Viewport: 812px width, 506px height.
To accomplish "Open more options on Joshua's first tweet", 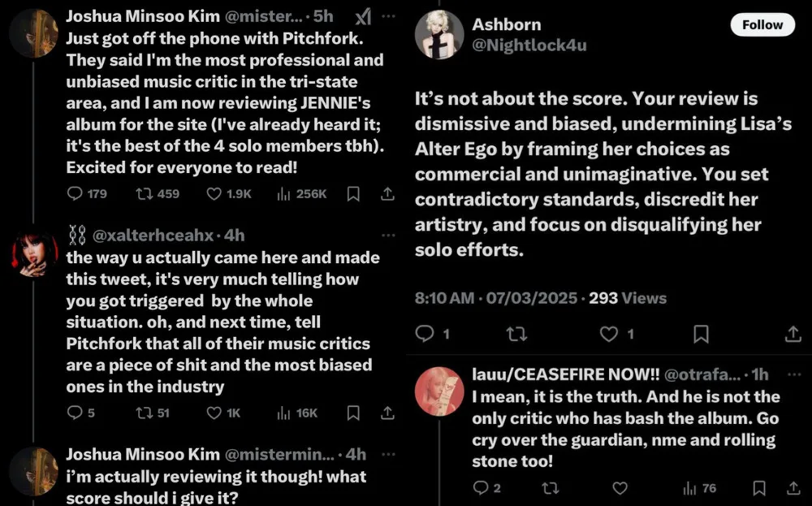I will pos(389,17).
